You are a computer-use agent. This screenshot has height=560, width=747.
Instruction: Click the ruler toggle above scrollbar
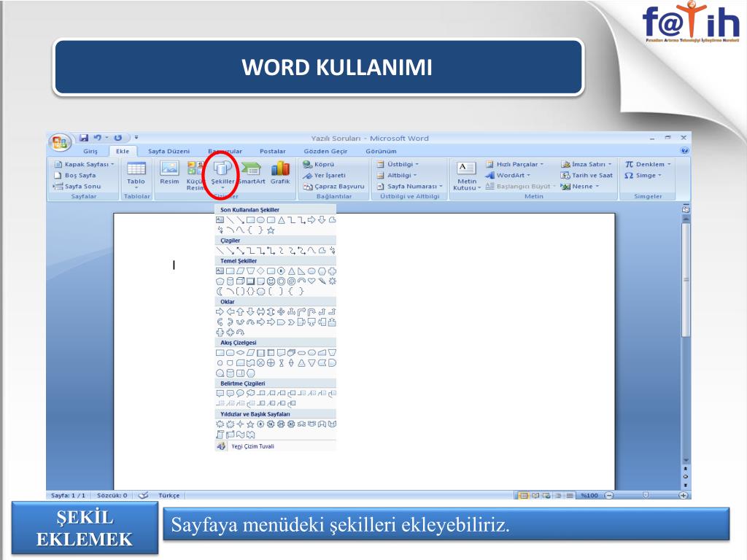point(686,209)
